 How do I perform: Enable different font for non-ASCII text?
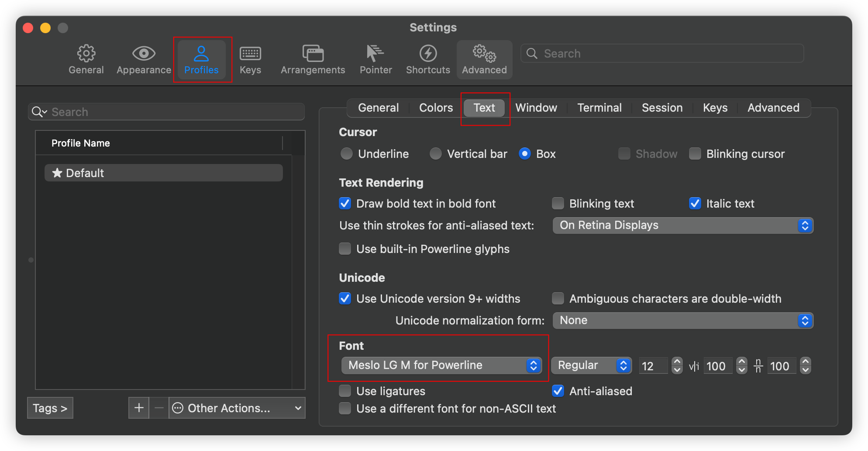tap(345, 408)
